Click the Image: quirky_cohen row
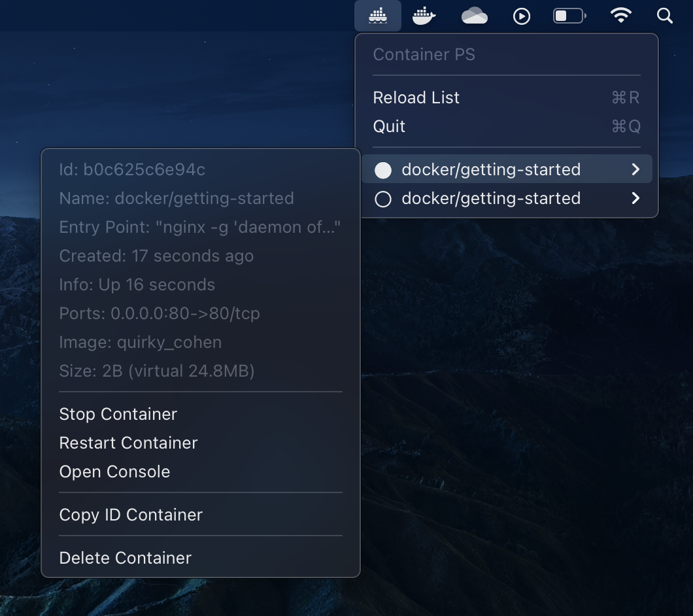693x616 pixels. click(x=201, y=342)
